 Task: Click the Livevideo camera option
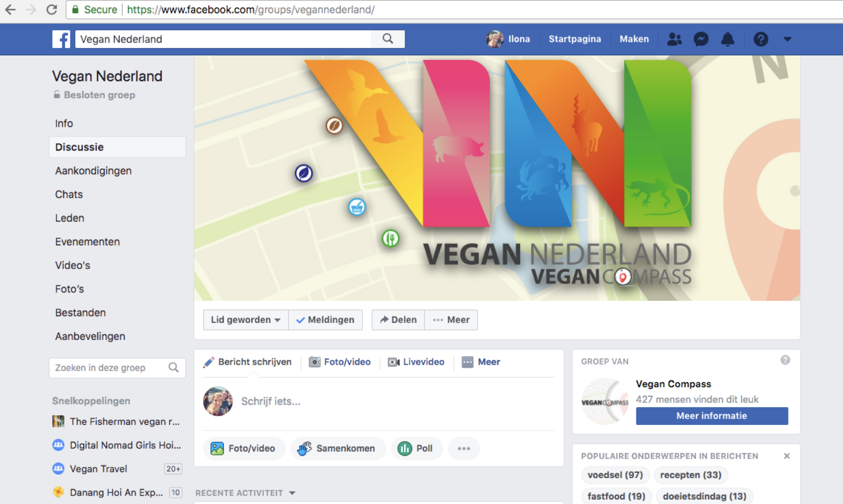click(x=416, y=362)
